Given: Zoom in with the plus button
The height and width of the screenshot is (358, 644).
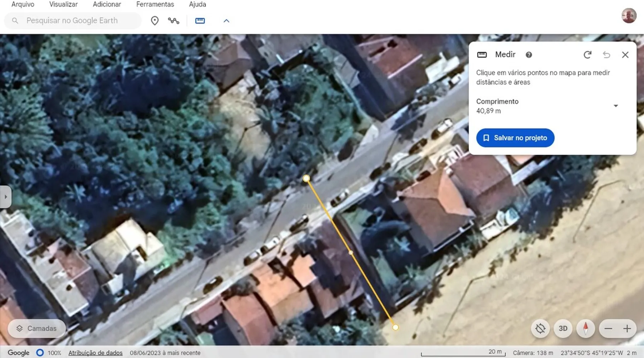Looking at the screenshot, I should (x=627, y=328).
